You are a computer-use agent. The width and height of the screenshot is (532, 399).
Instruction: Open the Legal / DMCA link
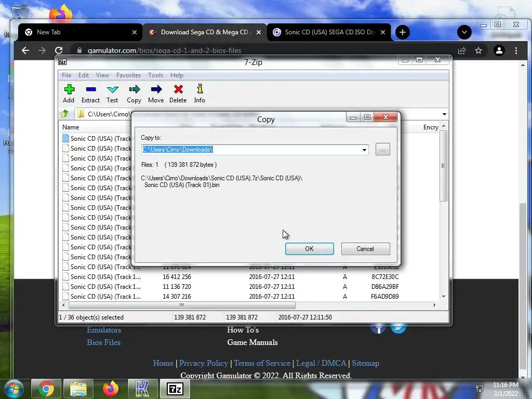pyautogui.click(x=321, y=363)
